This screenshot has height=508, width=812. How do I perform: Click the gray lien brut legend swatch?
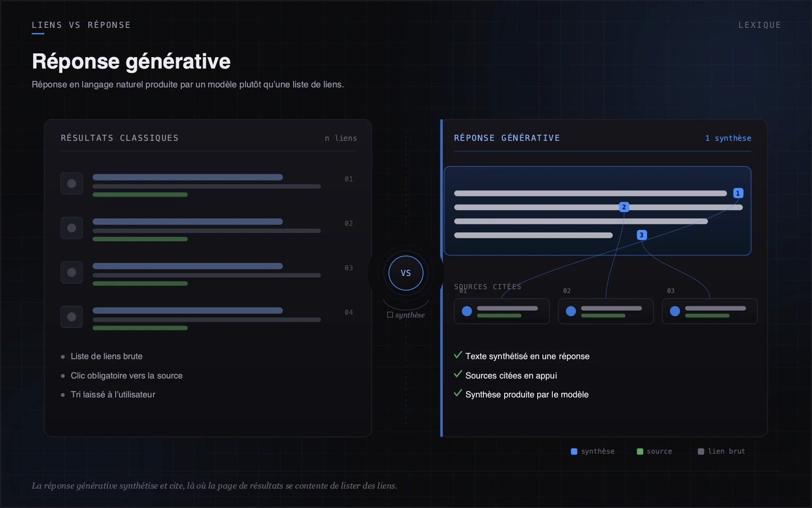click(701, 451)
